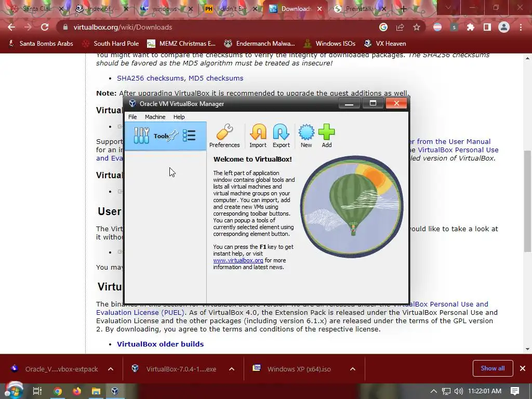Open South Hard Pole bookmark
Viewport: 532px width, 399px height.
point(111,44)
